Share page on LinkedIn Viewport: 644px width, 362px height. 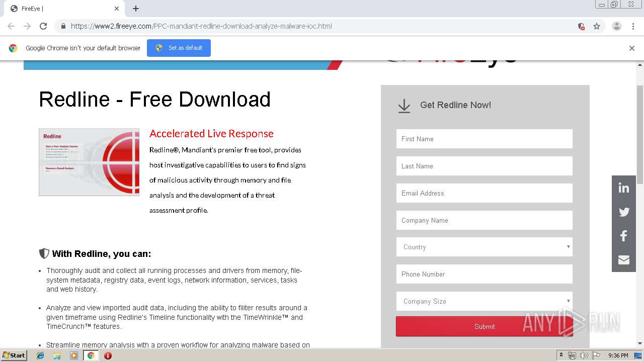[624, 188]
